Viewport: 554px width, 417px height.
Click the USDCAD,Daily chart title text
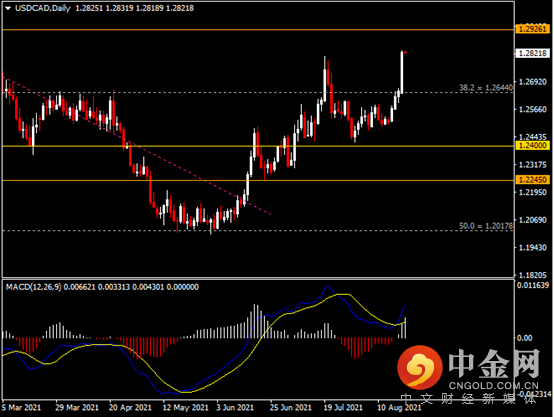[x=43, y=8]
